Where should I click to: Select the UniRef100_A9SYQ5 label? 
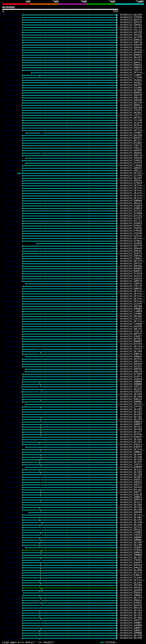(x=131, y=32)
